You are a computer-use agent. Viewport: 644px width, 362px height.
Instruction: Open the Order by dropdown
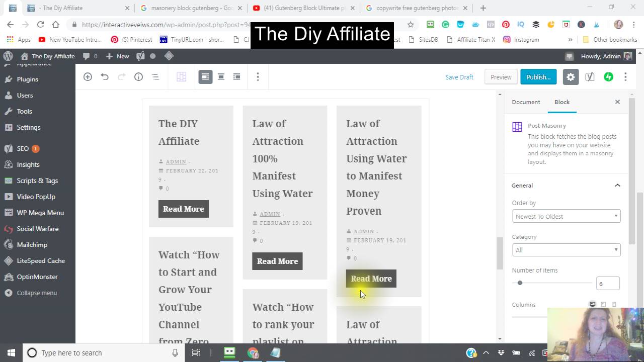[566, 216]
